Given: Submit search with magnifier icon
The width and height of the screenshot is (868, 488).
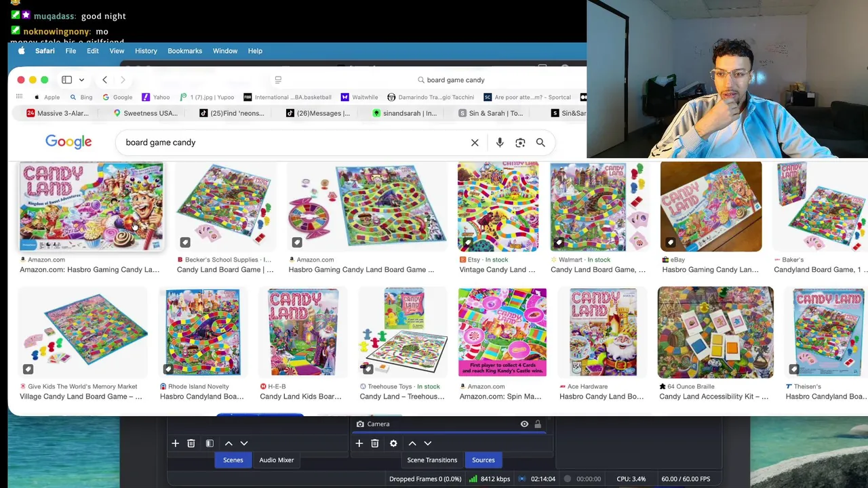Looking at the screenshot, I should [540, 142].
